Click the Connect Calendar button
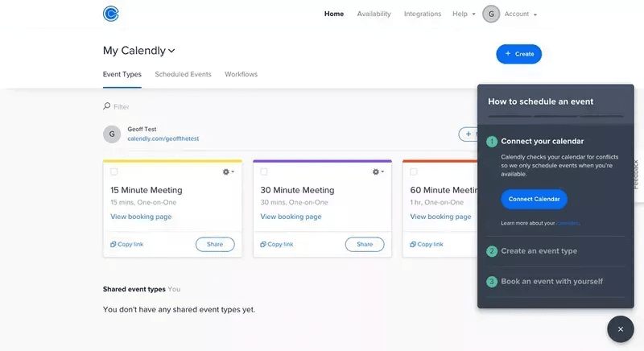 tap(534, 199)
